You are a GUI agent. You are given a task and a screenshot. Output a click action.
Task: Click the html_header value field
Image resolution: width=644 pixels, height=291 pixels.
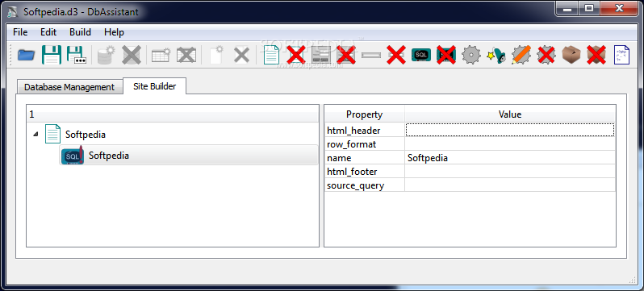coord(510,130)
